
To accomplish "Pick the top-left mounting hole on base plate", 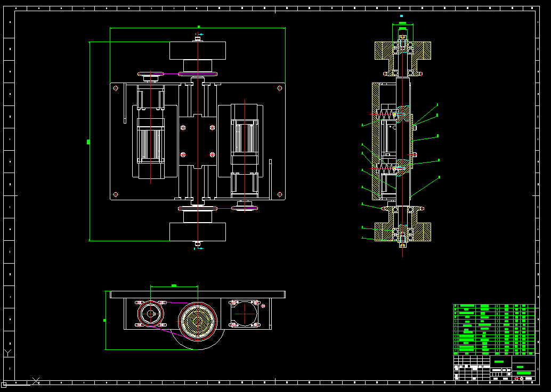I will click(x=116, y=88).
